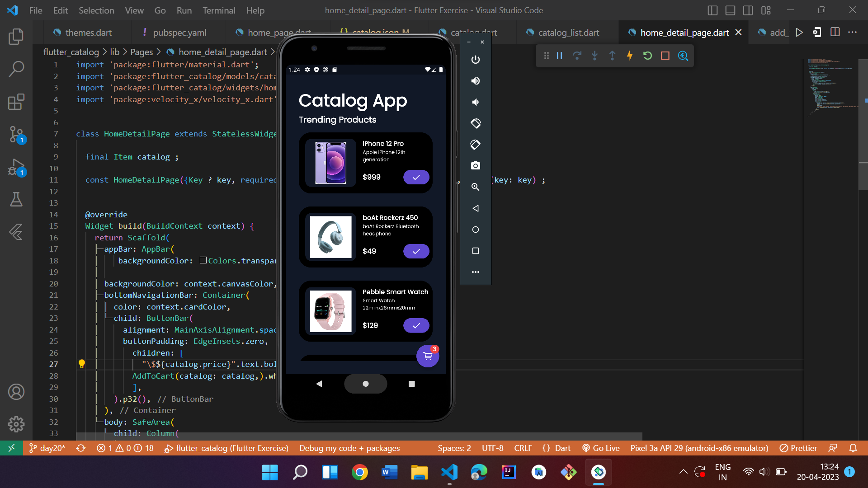Click the debug Restart icon

647,56
